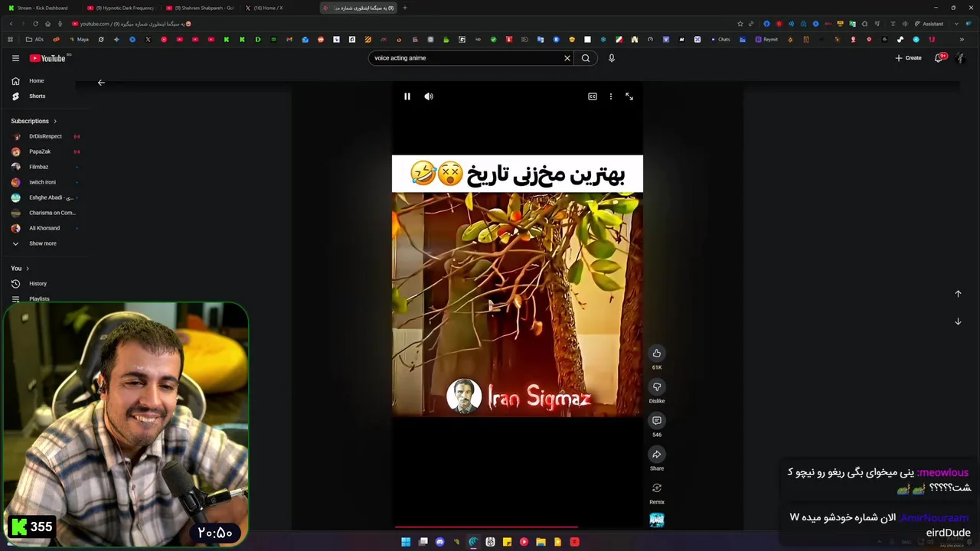Expand the Short to fullscreen

coord(629,96)
